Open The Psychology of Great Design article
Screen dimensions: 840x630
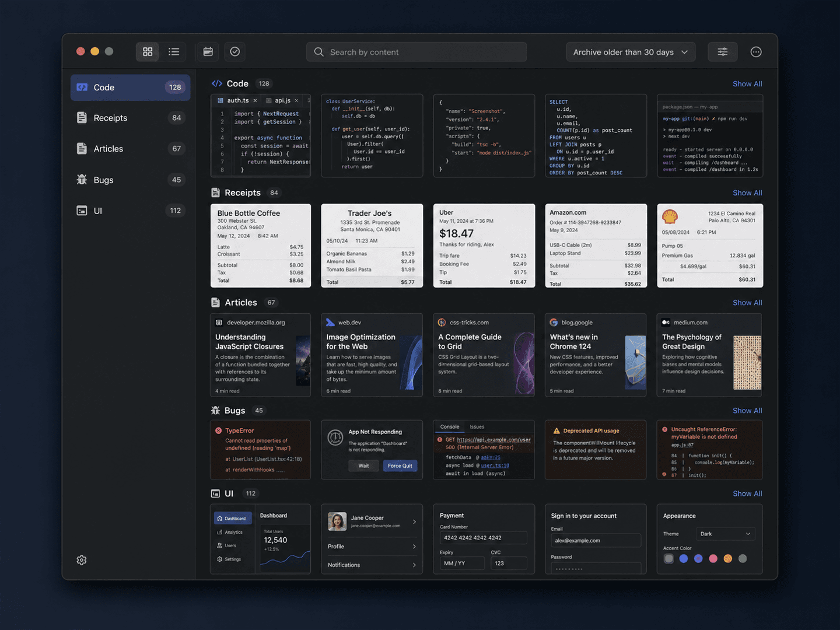710,355
